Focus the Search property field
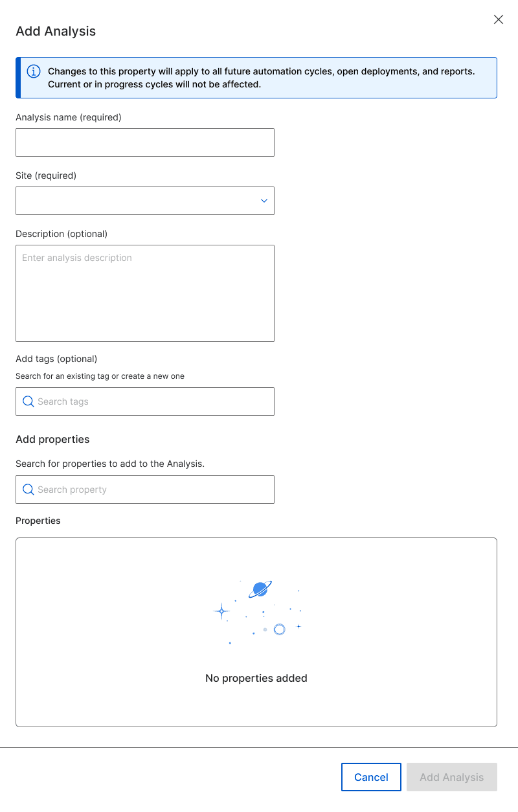The height and width of the screenshot is (812, 518). (x=145, y=490)
